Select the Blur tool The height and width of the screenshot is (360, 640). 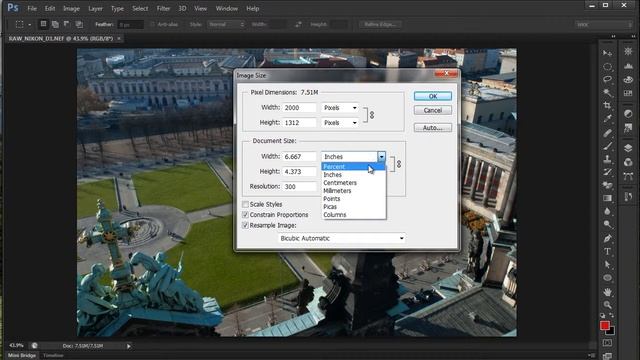tap(607, 211)
